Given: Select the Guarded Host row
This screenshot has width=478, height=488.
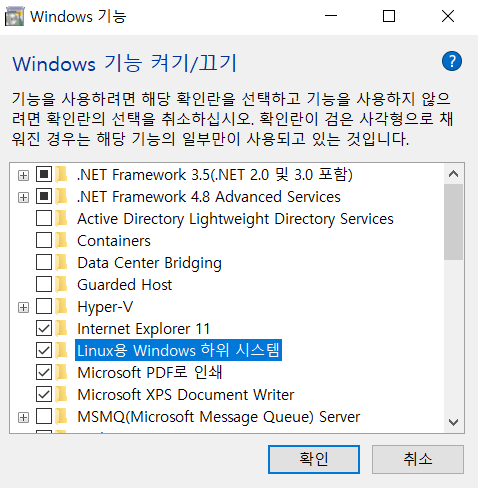Looking at the screenshot, I should coord(125,285).
